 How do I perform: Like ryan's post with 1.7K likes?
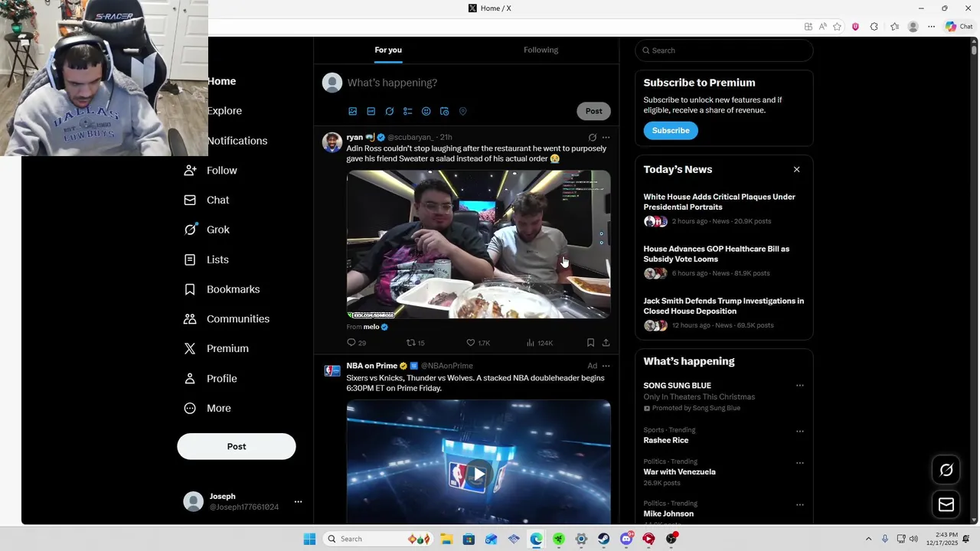471,343
